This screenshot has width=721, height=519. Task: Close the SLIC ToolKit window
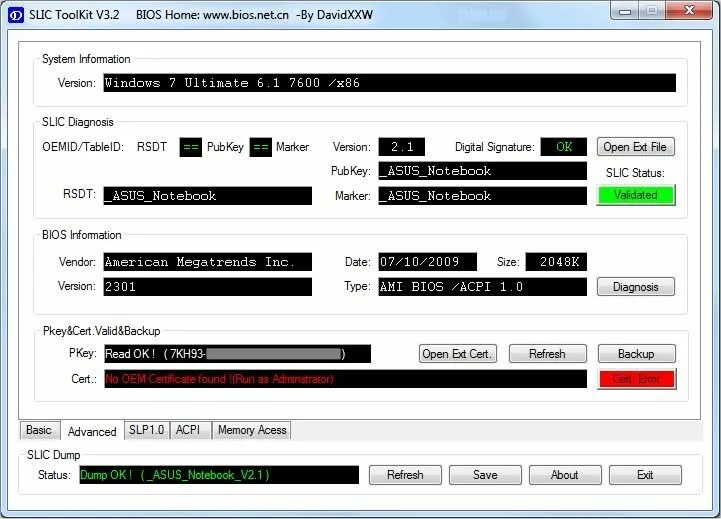[x=688, y=11]
